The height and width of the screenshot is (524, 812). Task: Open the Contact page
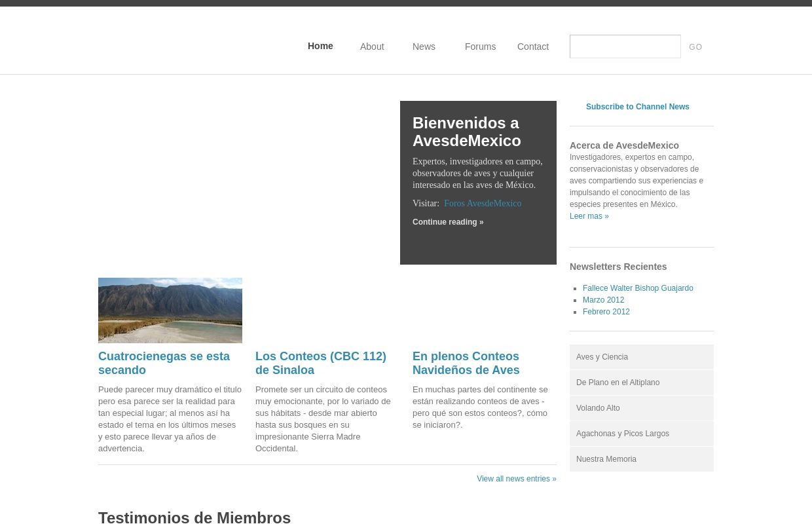pos(532,47)
